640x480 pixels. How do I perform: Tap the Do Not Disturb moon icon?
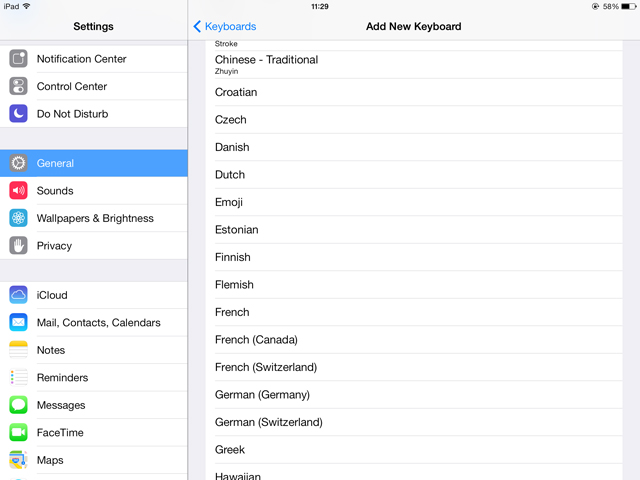[x=18, y=113]
